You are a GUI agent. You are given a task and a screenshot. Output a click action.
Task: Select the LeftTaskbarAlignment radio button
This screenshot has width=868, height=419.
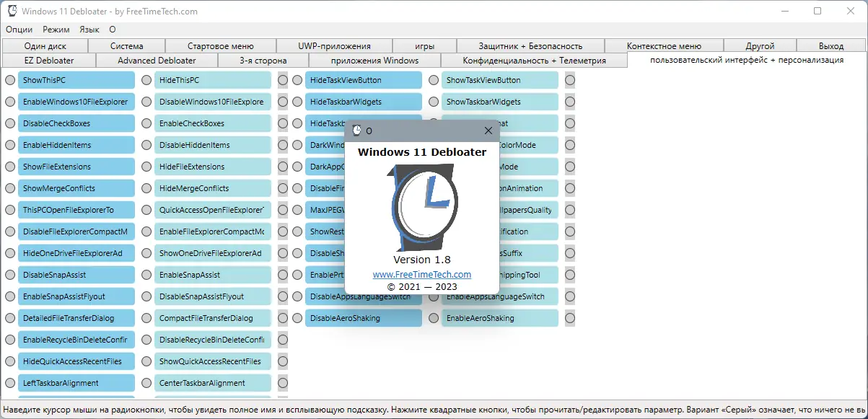pyautogui.click(x=10, y=383)
